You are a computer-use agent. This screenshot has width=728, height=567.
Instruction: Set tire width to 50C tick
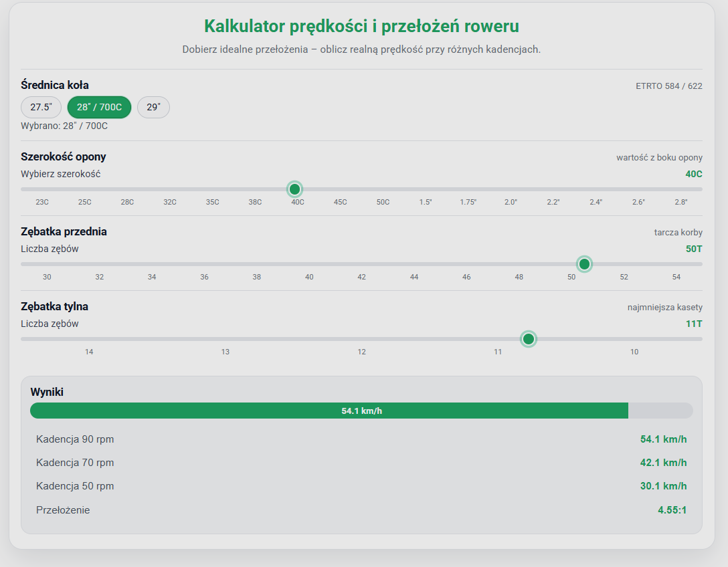(x=383, y=202)
